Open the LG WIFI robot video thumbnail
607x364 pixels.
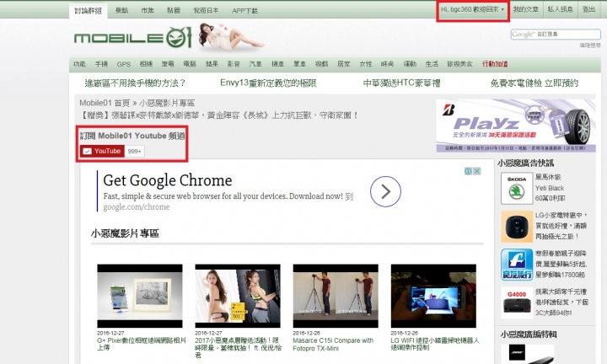click(433, 296)
